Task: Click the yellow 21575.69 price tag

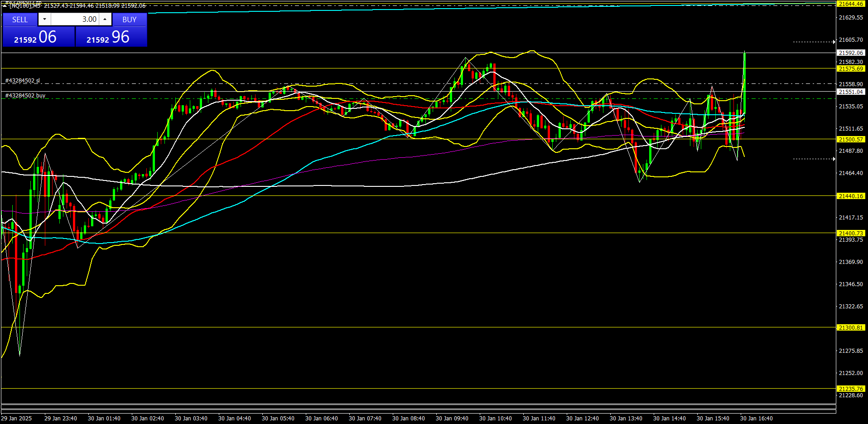Action: click(x=850, y=69)
